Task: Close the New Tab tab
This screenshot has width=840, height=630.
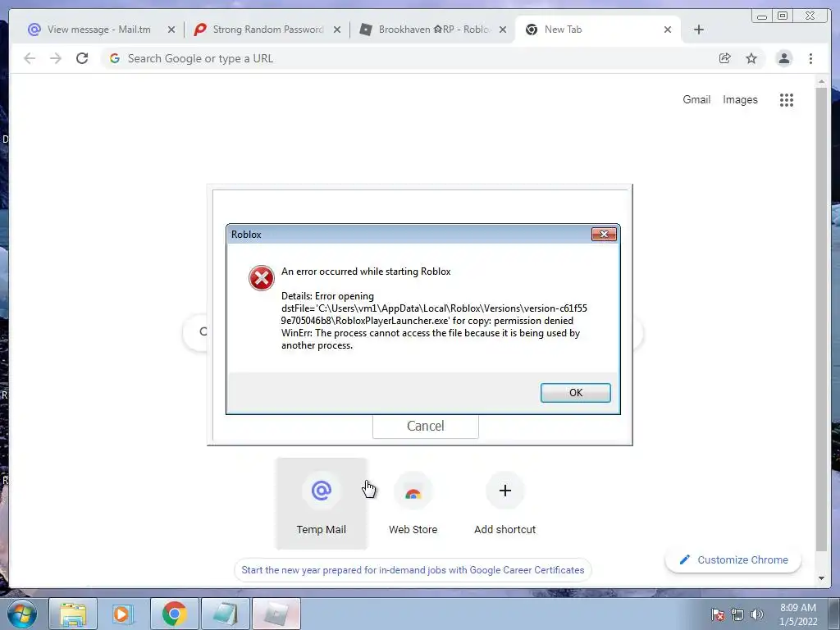Action: [x=668, y=30]
